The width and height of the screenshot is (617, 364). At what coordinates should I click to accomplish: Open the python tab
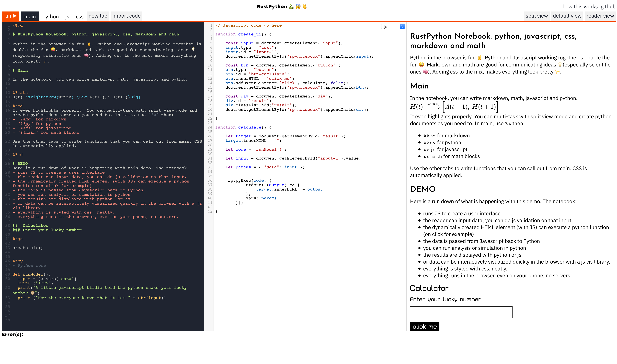point(51,16)
